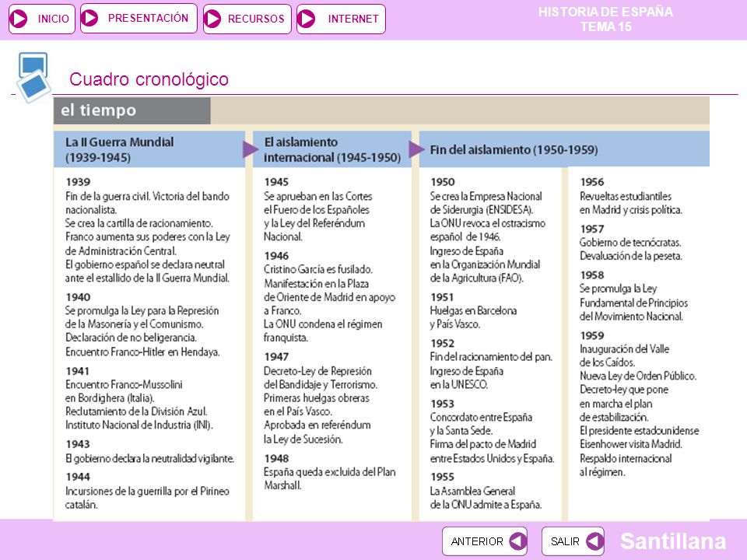Select 'La II Guerra Mundial (1939-1945)' heading
Screen dimensions: 747x560
pyautogui.click(x=120, y=149)
